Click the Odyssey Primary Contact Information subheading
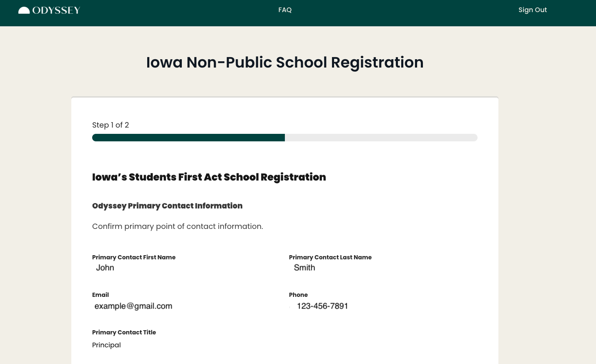This screenshot has height=364, width=596. [167, 206]
